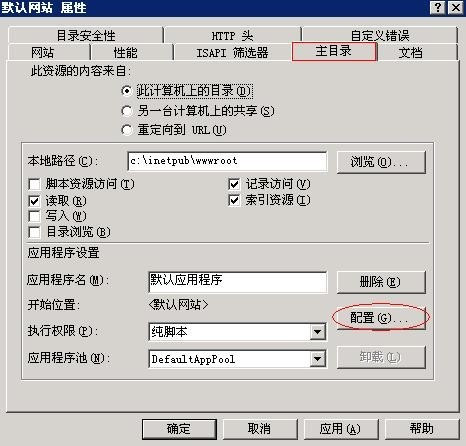Switch to the 文档 tab
466x446 pixels.
[411, 52]
